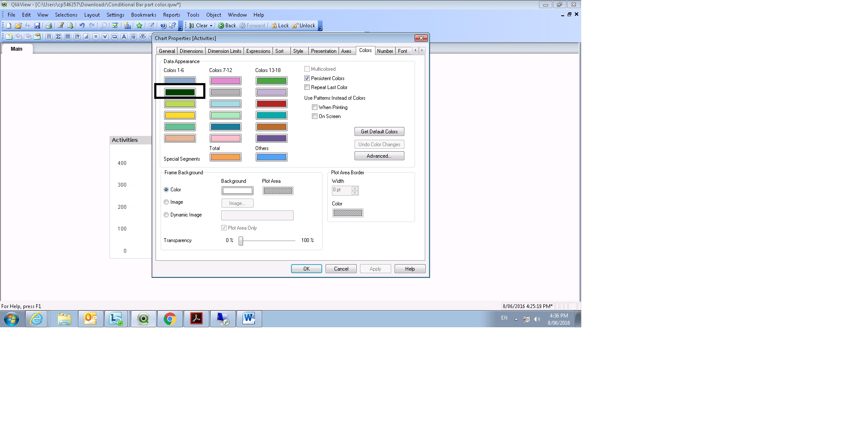
Task: Check the On Screen patterns option
Action: coord(314,116)
